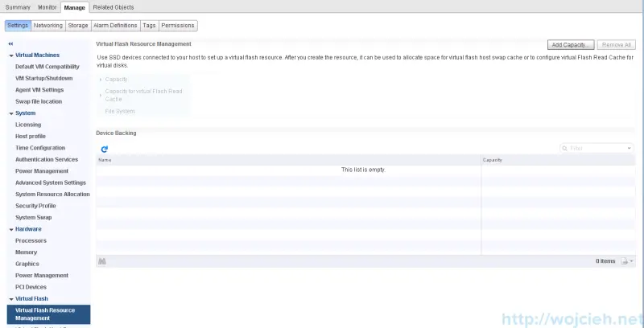The image size is (644, 328).
Task: Collapse the System section
Action: point(11,113)
